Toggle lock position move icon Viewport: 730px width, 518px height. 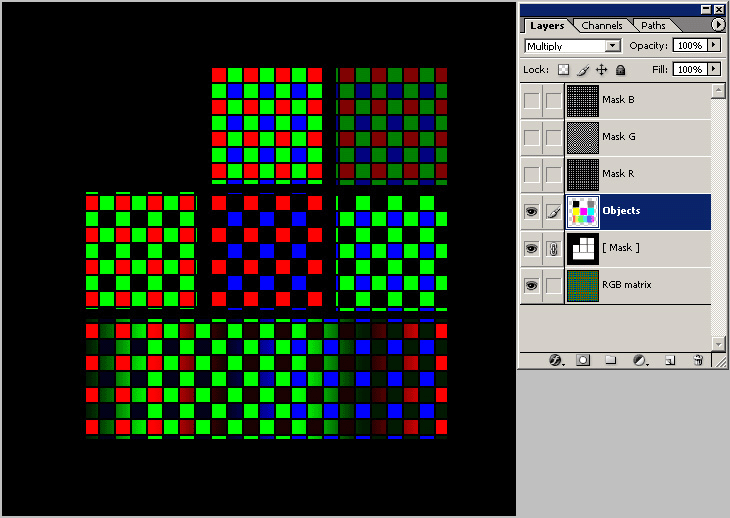click(x=602, y=70)
